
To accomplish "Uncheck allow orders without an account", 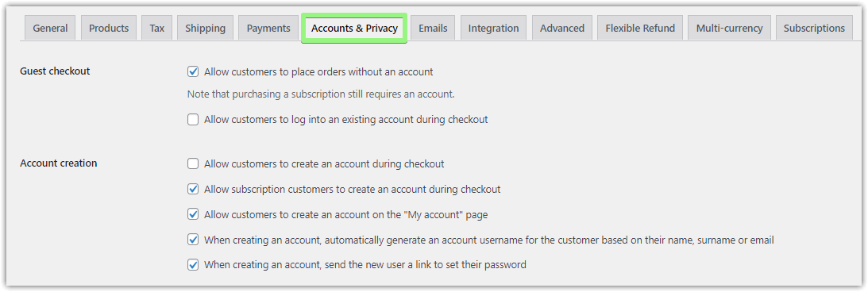I will click(193, 72).
